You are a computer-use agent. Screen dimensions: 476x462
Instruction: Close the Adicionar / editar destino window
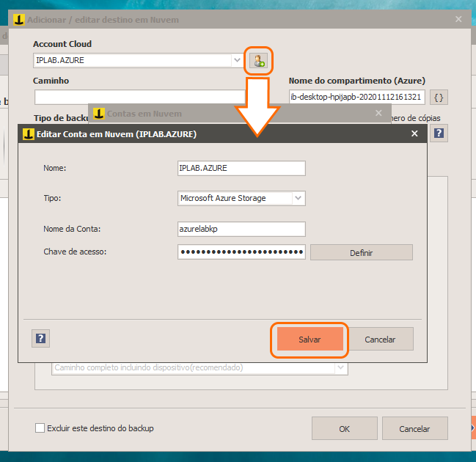458,19
